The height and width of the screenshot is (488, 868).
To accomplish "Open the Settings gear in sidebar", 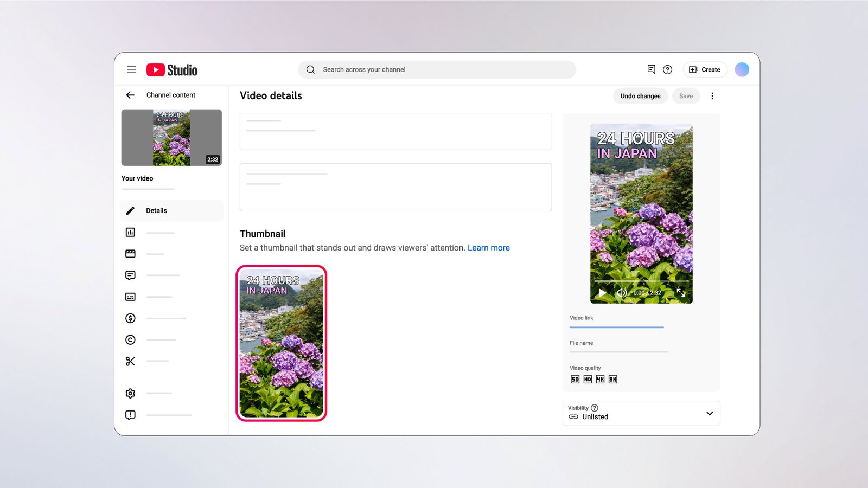I will click(130, 393).
